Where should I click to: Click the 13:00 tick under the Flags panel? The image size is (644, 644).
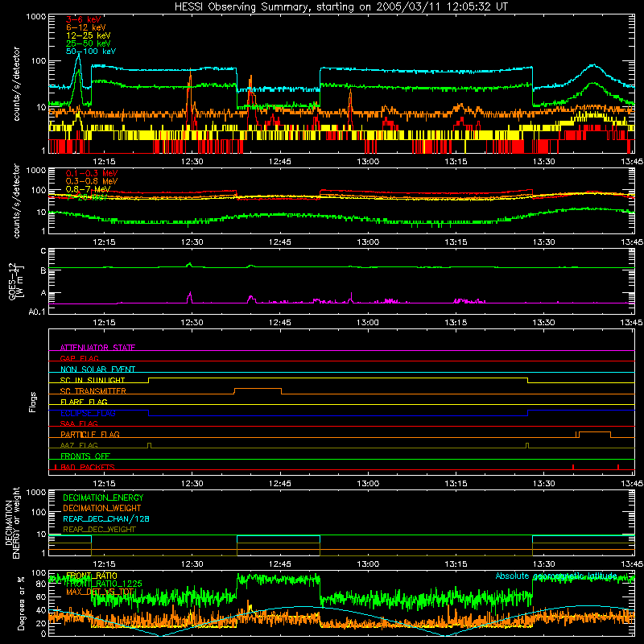pyautogui.click(x=368, y=483)
